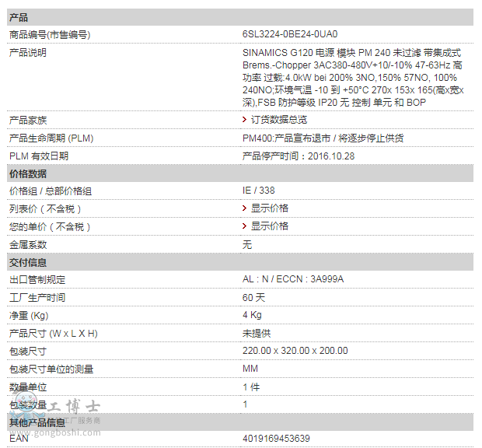Show price for 您的单价(不含税)

(269, 226)
